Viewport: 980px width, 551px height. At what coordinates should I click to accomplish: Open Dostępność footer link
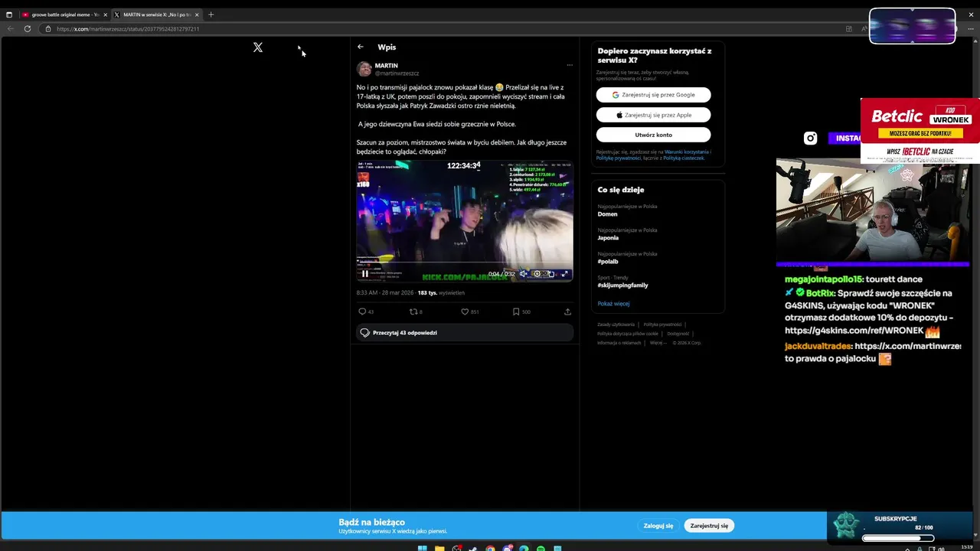click(678, 334)
